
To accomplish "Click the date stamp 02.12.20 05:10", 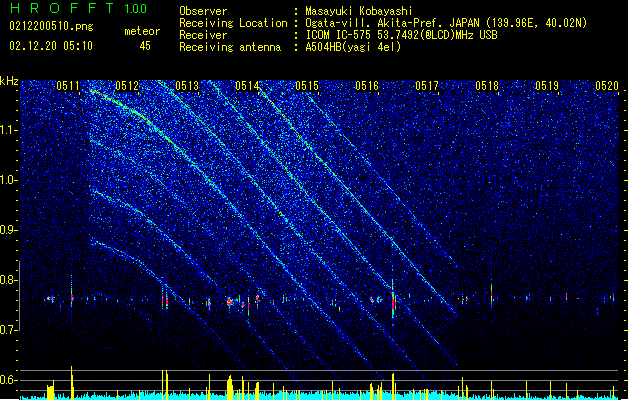I will pyautogui.click(x=51, y=46).
